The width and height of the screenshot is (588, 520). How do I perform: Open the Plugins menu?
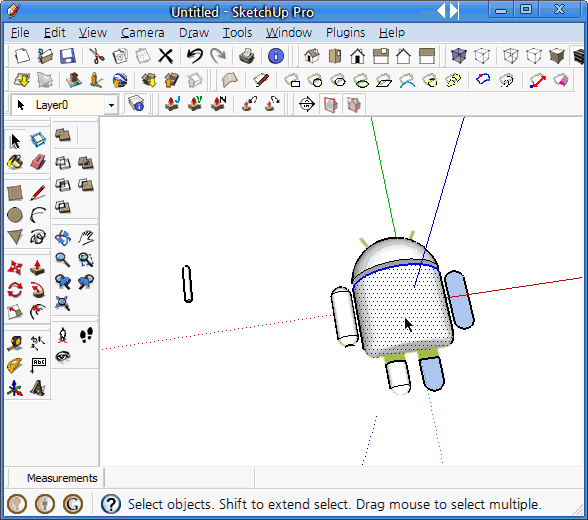tap(345, 33)
